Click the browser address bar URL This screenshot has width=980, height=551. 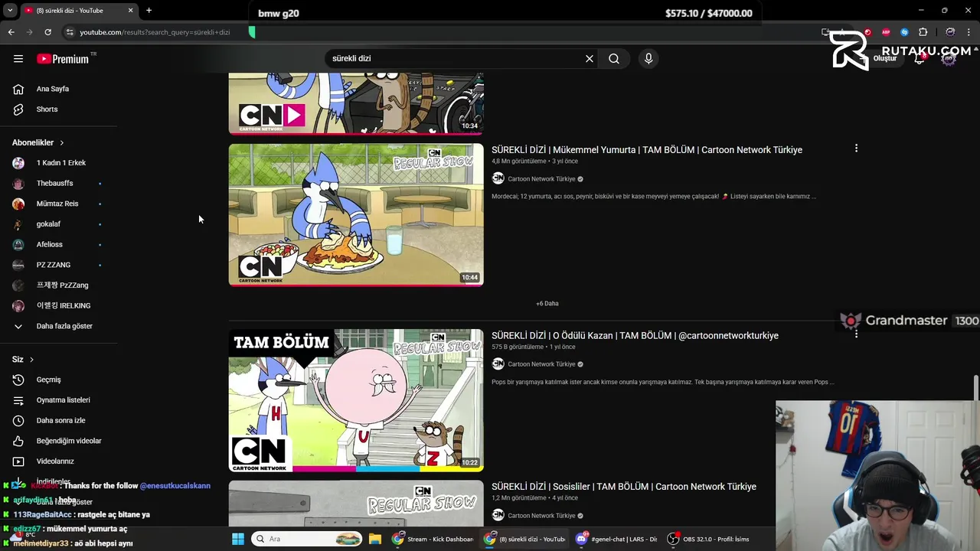[155, 32]
